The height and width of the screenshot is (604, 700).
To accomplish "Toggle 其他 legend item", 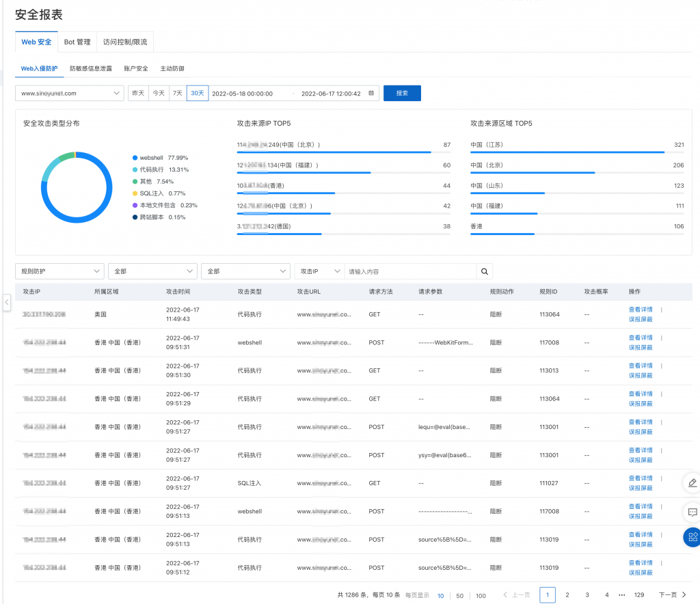I will click(152, 182).
